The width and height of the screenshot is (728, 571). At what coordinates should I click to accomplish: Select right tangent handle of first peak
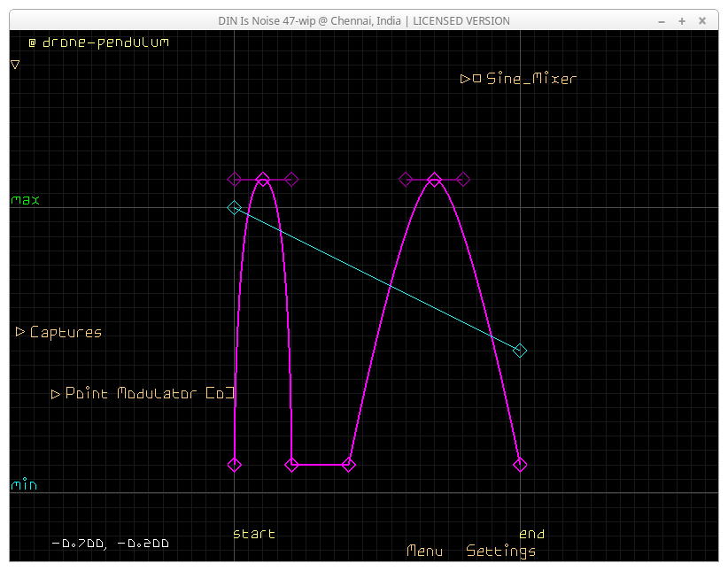tap(292, 180)
